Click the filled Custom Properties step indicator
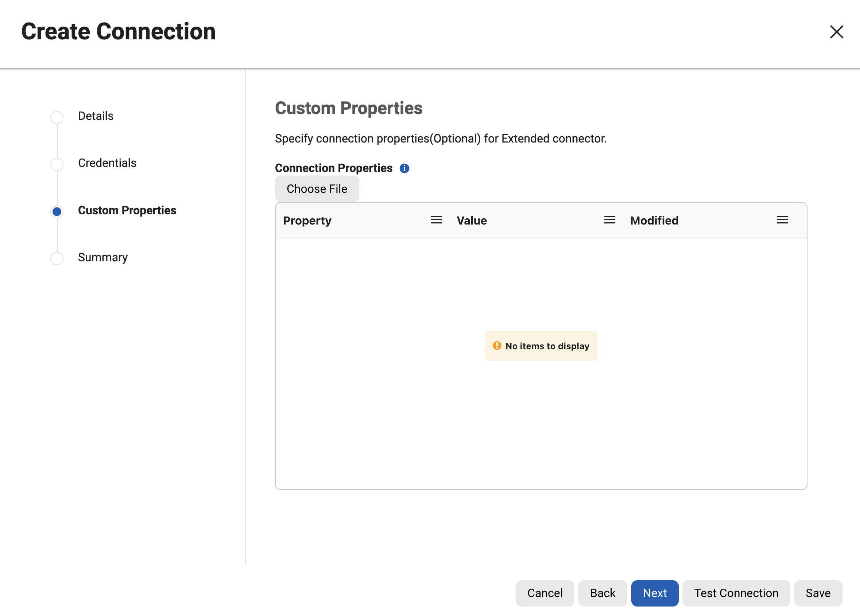 tap(57, 211)
